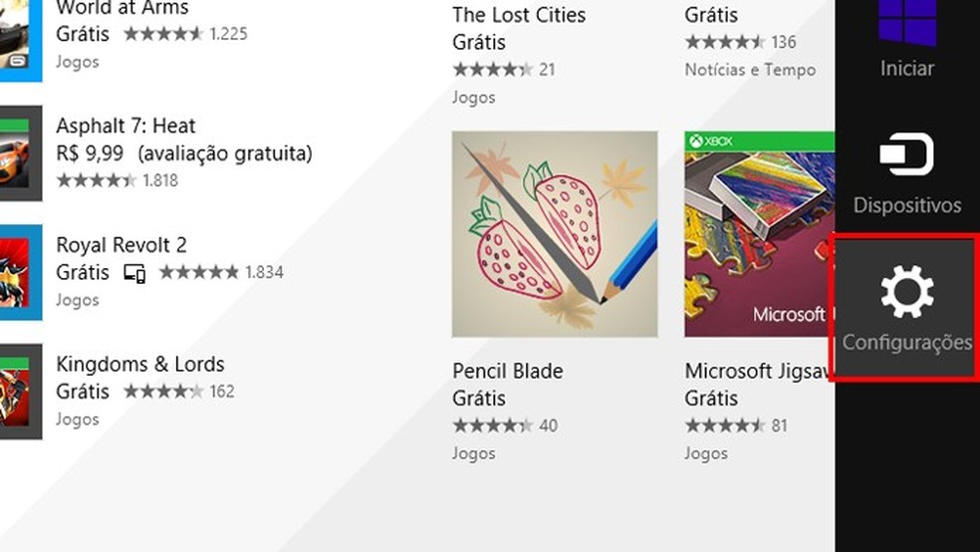This screenshot has height=552, width=980.
Task: Click the Asphalt 7: Heat title text
Action: (125, 127)
